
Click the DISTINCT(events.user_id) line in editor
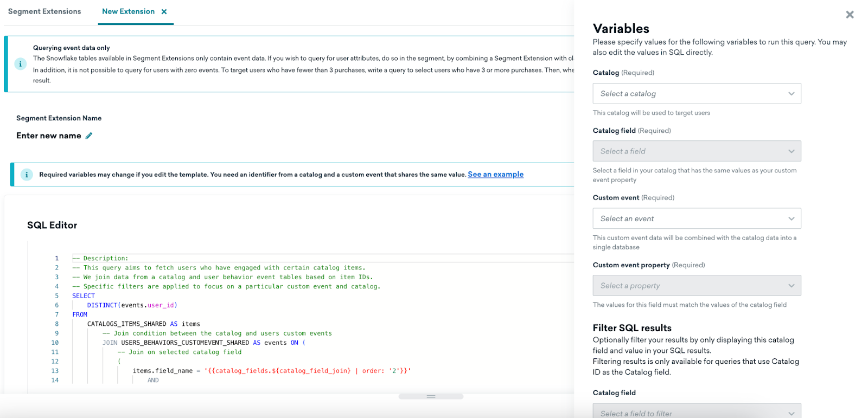tap(132, 305)
